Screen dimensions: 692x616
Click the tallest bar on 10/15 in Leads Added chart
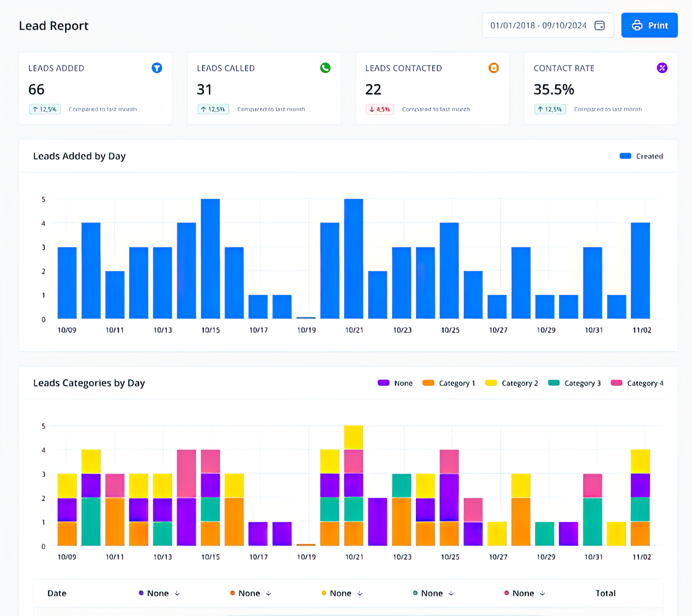(x=210, y=258)
